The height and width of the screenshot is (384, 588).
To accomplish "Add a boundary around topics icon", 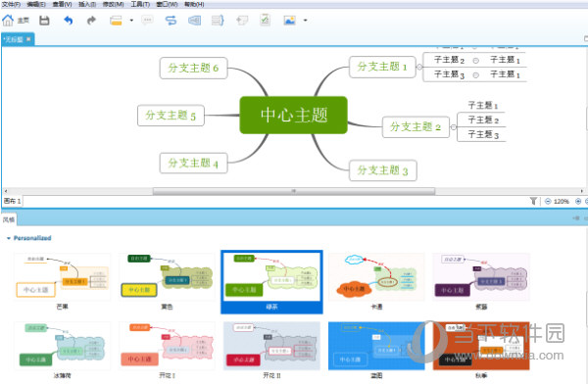I will [x=194, y=21].
